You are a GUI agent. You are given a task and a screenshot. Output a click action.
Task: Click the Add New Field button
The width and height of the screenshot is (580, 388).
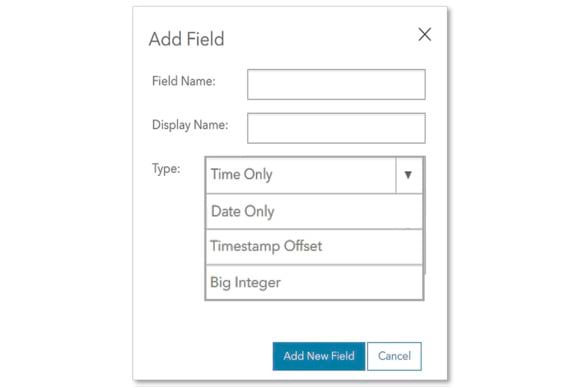[x=319, y=356]
